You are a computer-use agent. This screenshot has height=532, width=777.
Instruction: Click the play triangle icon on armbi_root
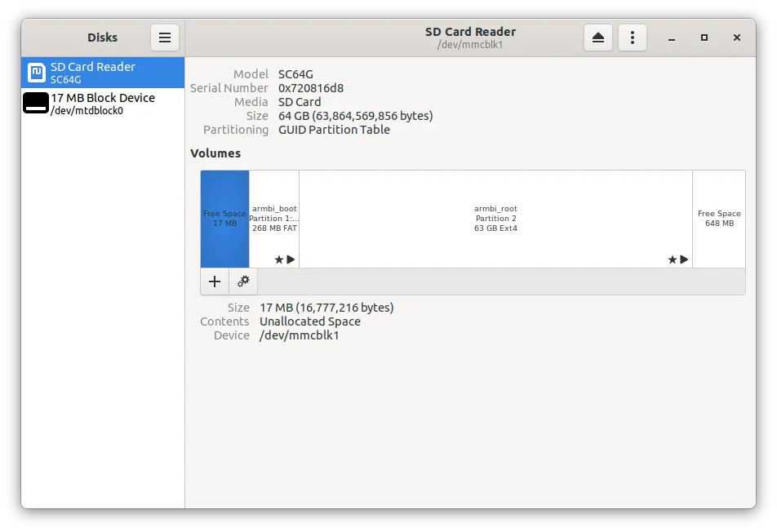(x=684, y=259)
